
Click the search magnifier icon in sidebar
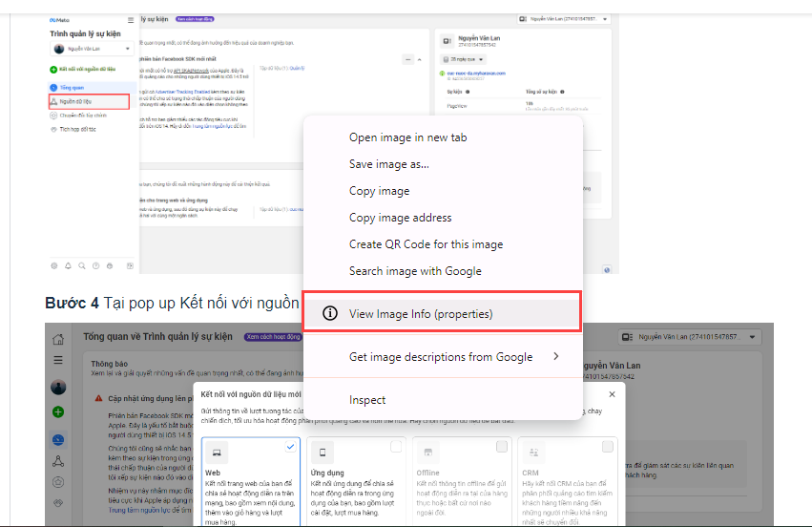click(82, 265)
